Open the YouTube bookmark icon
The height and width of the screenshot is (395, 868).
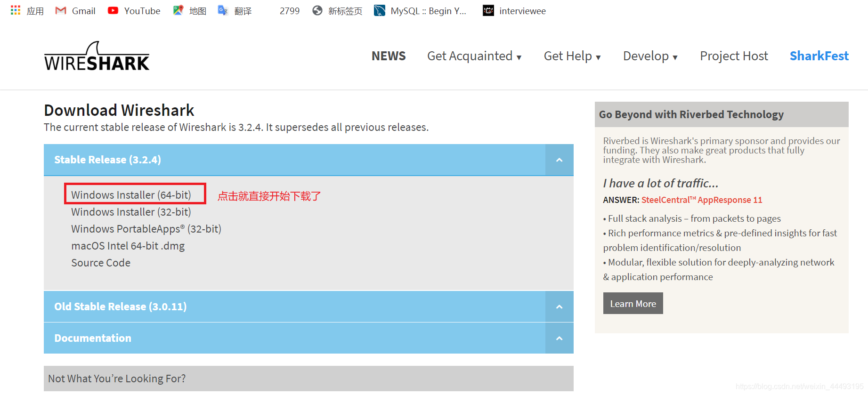[x=113, y=10]
